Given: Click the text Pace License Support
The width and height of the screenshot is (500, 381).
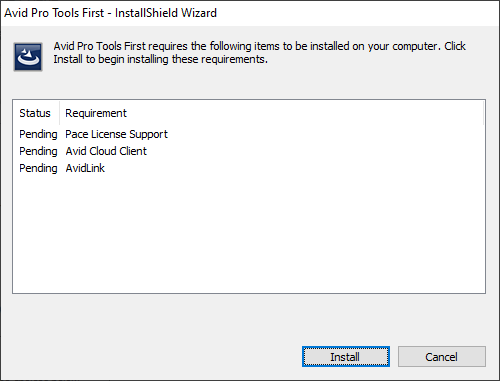Looking at the screenshot, I should [116, 134].
